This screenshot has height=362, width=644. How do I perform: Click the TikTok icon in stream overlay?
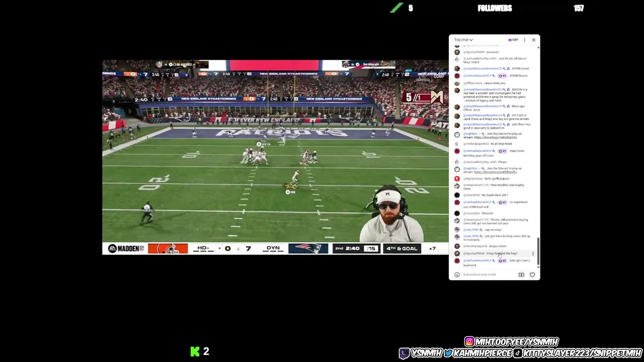tap(518, 353)
